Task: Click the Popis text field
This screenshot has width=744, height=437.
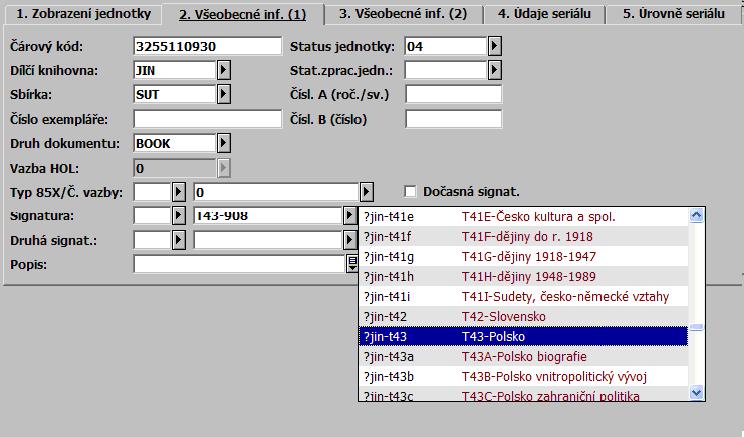Action: point(240,264)
